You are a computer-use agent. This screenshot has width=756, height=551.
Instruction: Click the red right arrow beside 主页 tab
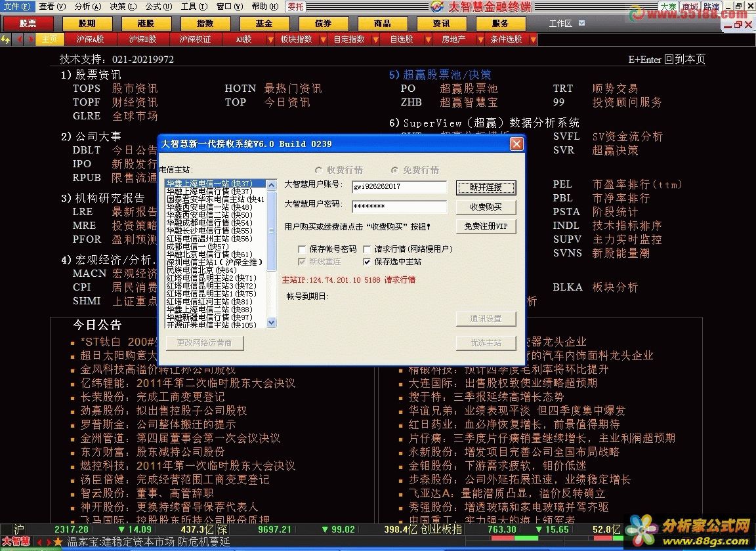coord(30,39)
